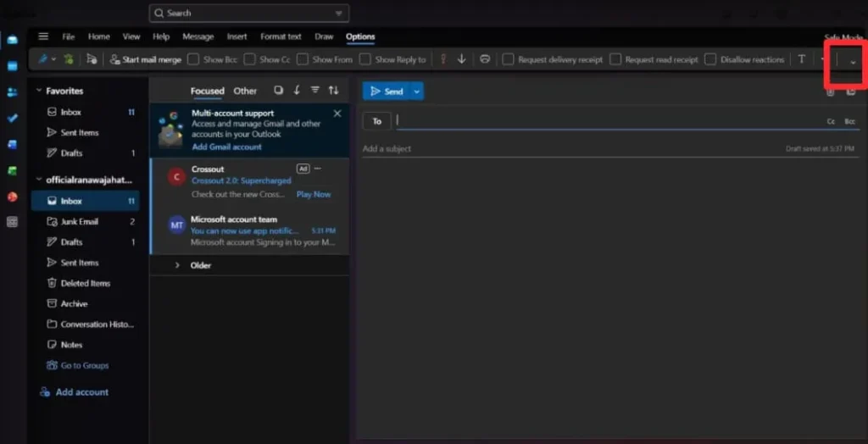Switch to the Message ribbon tab
The width and height of the screenshot is (868, 444).
(198, 36)
